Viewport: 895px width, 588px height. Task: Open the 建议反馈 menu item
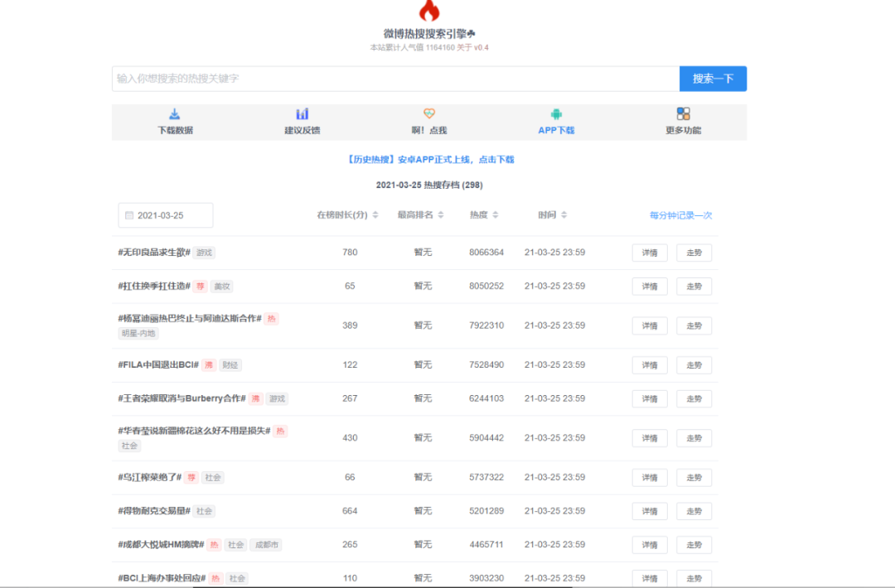coord(302,122)
